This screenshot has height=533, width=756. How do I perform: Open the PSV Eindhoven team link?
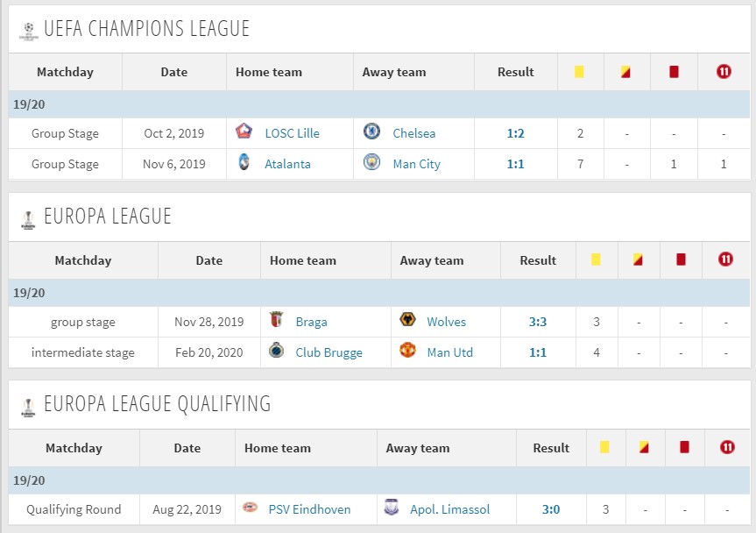309,509
